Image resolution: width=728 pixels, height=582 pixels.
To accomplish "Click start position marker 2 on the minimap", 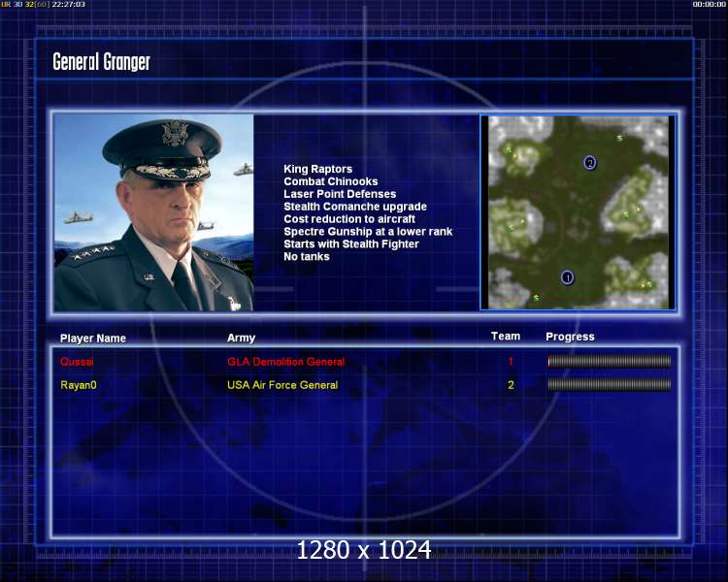I will [x=589, y=163].
